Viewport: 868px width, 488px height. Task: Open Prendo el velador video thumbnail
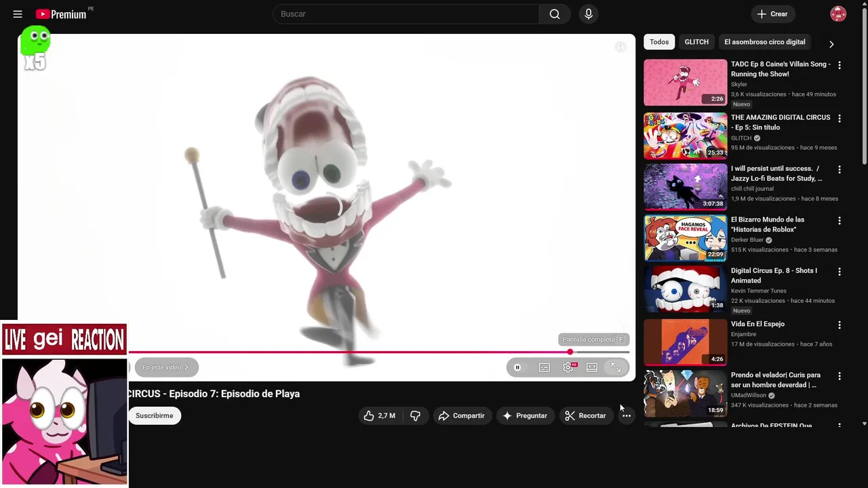pos(685,393)
